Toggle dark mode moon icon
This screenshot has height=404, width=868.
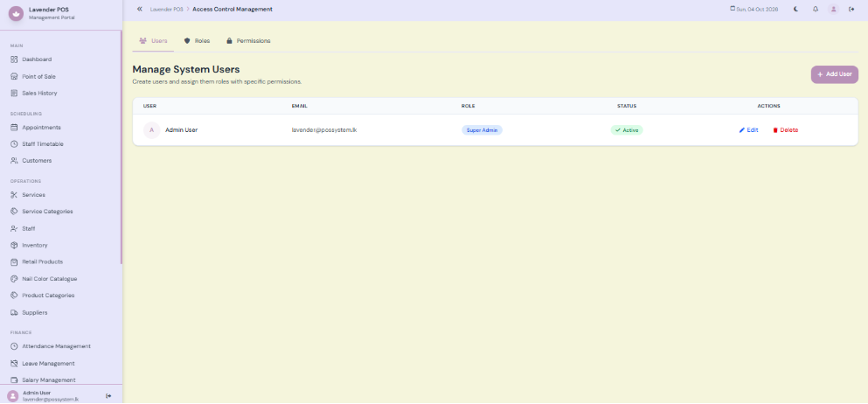tap(796, 9)
